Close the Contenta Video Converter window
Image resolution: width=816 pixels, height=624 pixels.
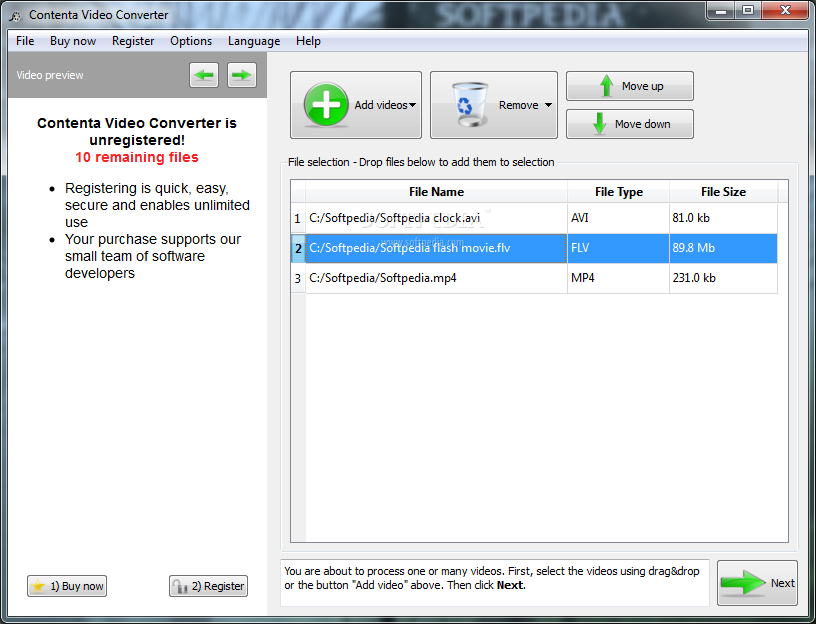pyautogui.click(x=785, y=10)
